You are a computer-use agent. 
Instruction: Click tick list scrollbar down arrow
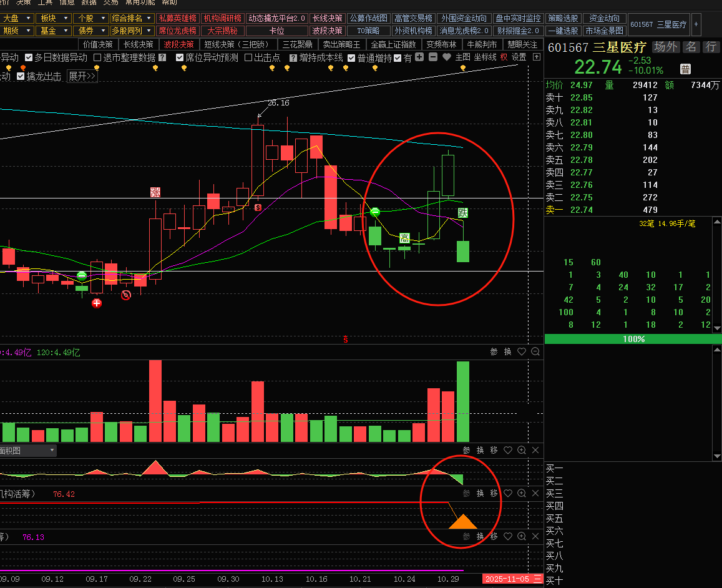[x=717, y=328]
